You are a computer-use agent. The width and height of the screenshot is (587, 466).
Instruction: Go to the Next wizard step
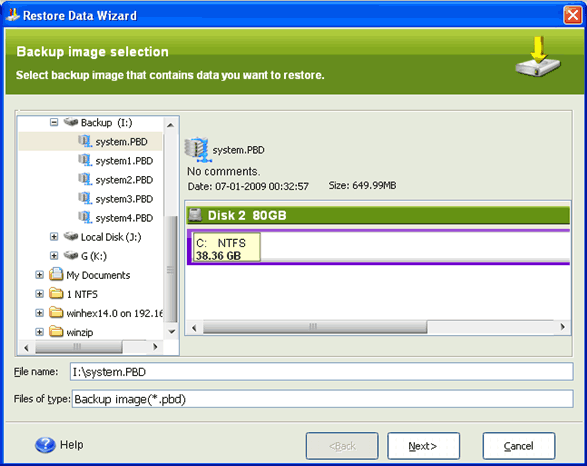[423, 446]
